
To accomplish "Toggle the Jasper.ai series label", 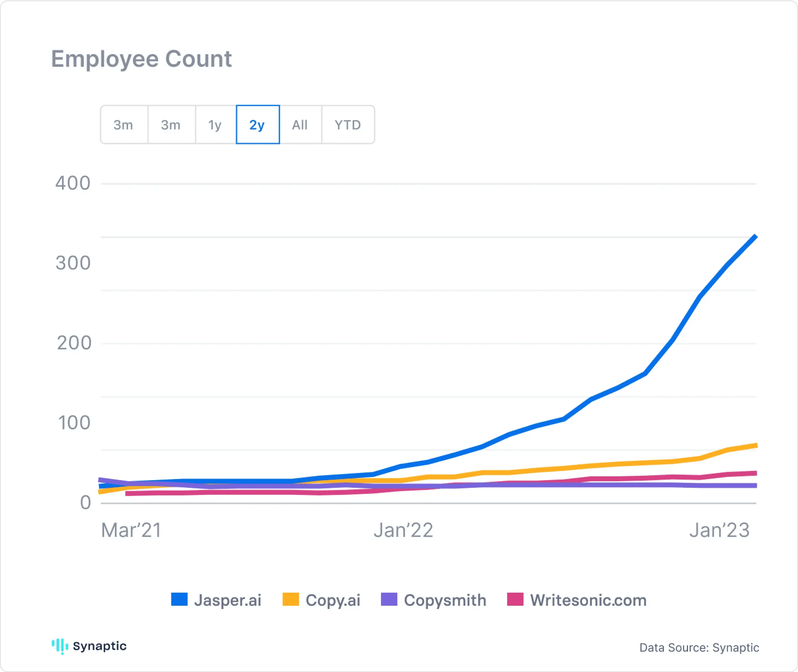I will [x=228, y=600].
